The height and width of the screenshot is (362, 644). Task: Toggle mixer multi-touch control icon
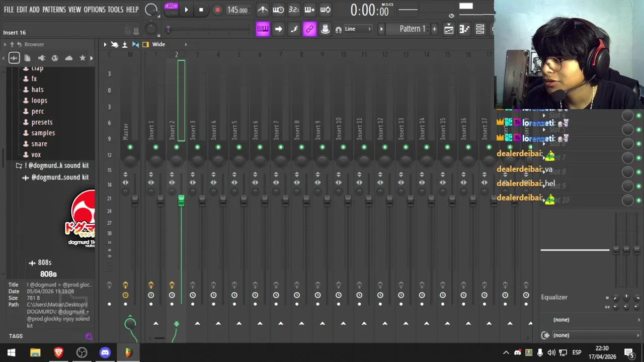click(115, 45)
